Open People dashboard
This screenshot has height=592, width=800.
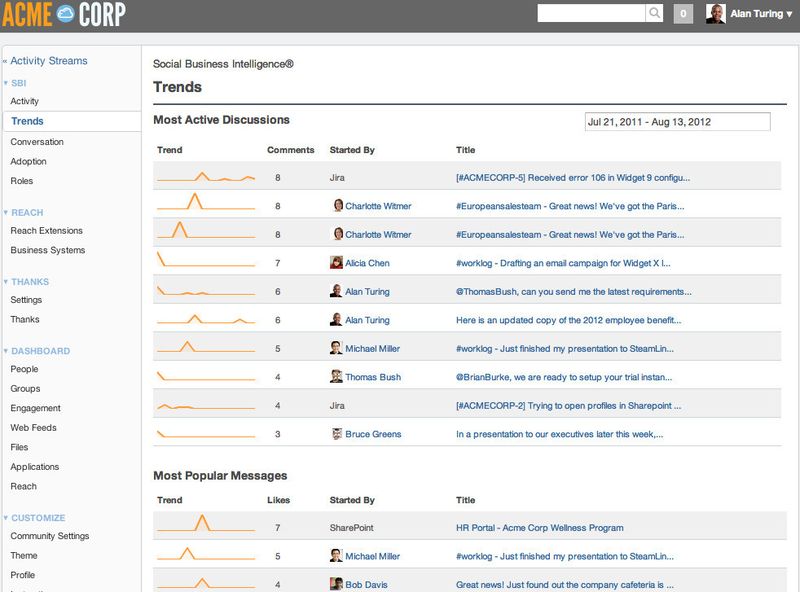pyautogui.click(x=24, y=369)
